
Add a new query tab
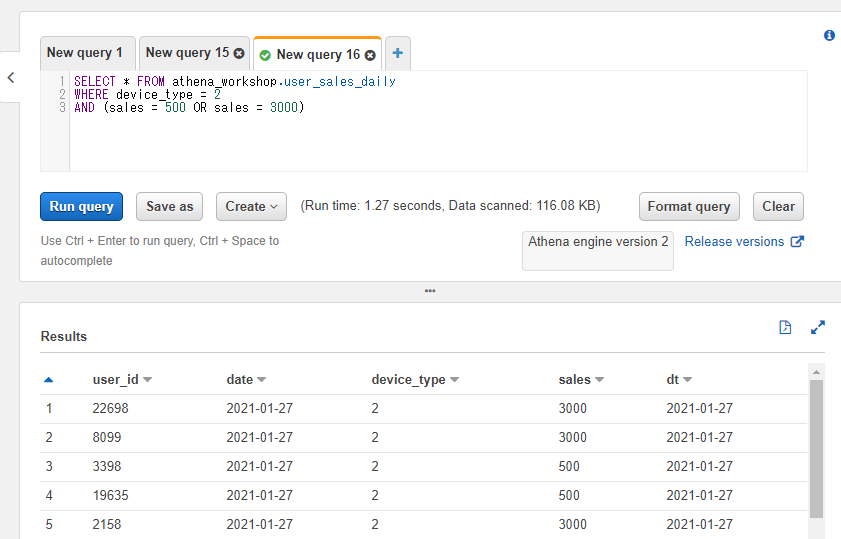(x=397, y=53)
